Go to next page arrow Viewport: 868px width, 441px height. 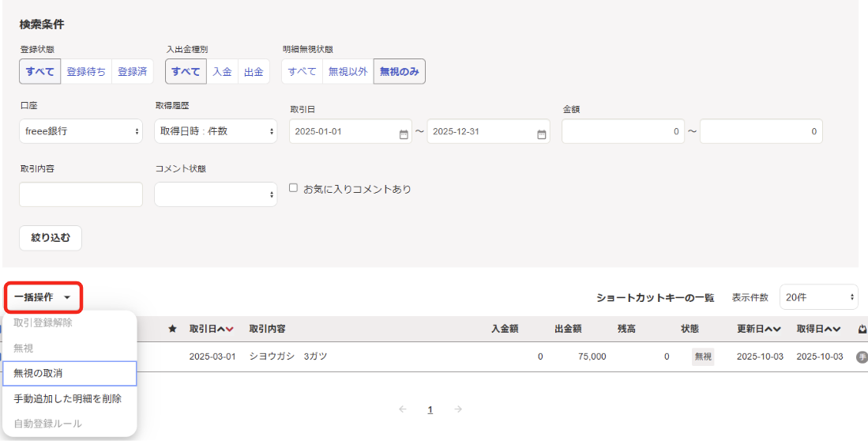458,409
